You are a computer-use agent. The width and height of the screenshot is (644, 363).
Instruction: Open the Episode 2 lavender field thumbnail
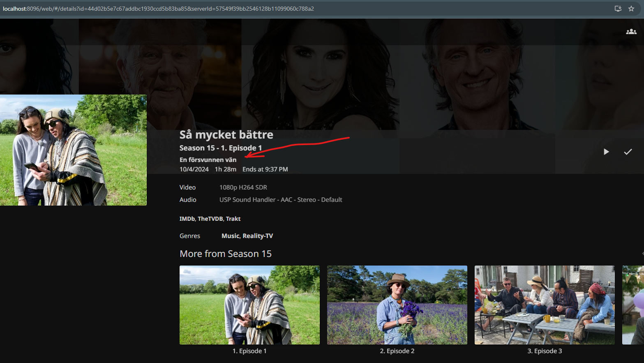(x=397, y=305)
